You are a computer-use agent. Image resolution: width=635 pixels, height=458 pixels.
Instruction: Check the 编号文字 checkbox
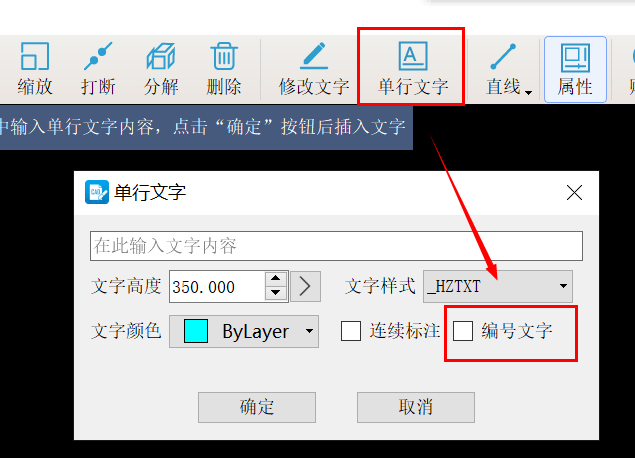pos(463,331)
